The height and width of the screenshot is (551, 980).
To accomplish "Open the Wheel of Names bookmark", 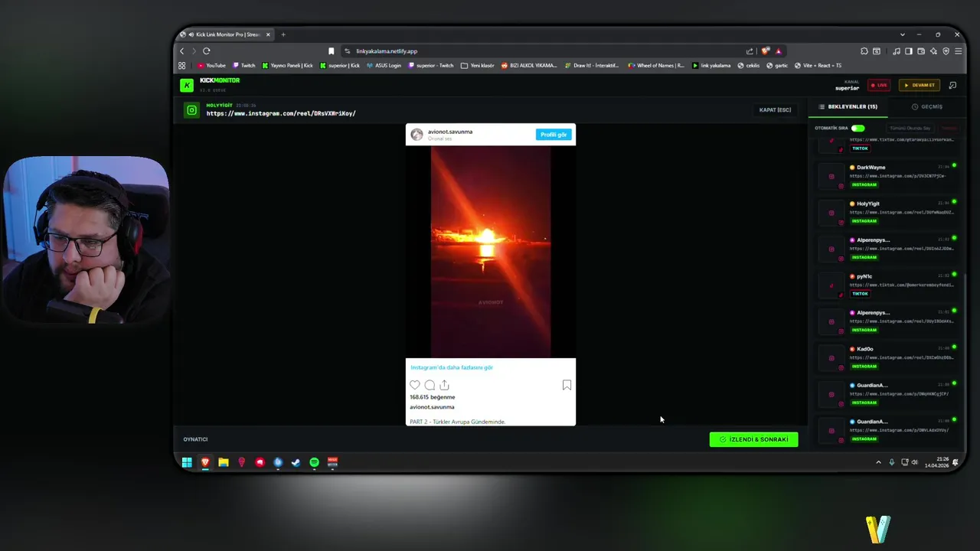I will pos(656,65).
